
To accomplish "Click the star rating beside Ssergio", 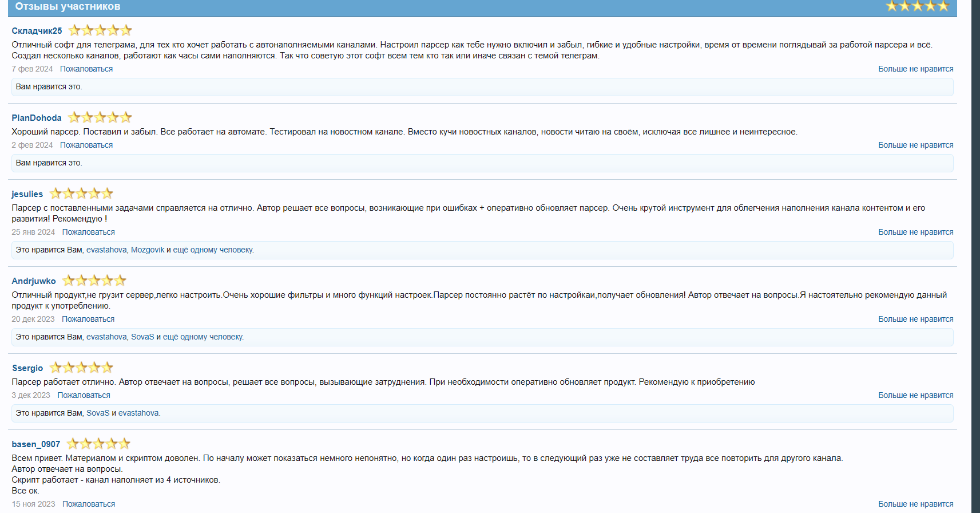I will coord(81,368).
